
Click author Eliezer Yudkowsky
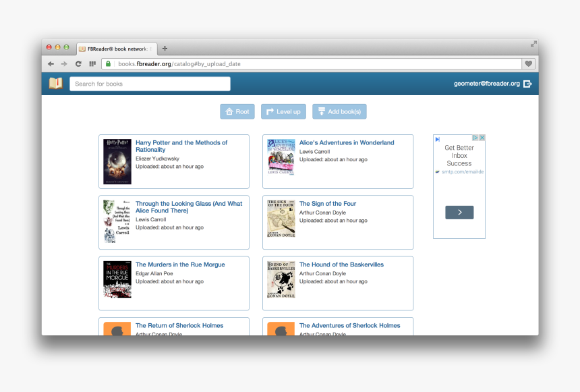157,159
